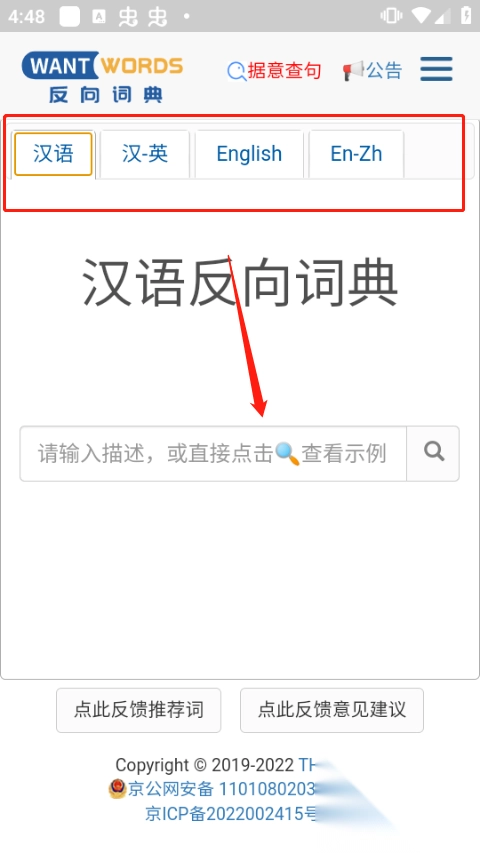Screen dimensions: 480x853
Task: Click 点此反馈推荐词 button
Action: pyautogui.click(x=139, y=710)
